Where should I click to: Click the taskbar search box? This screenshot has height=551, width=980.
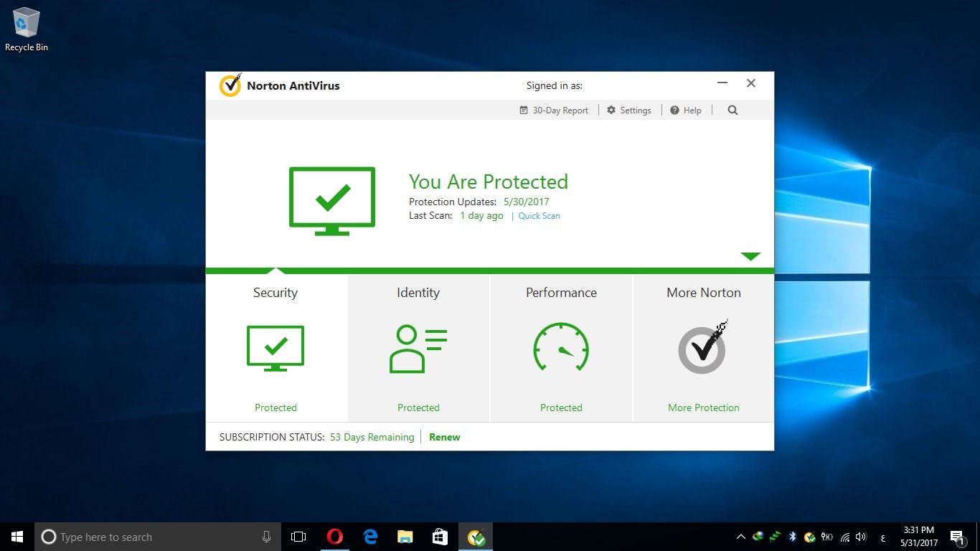pos(157,537)
